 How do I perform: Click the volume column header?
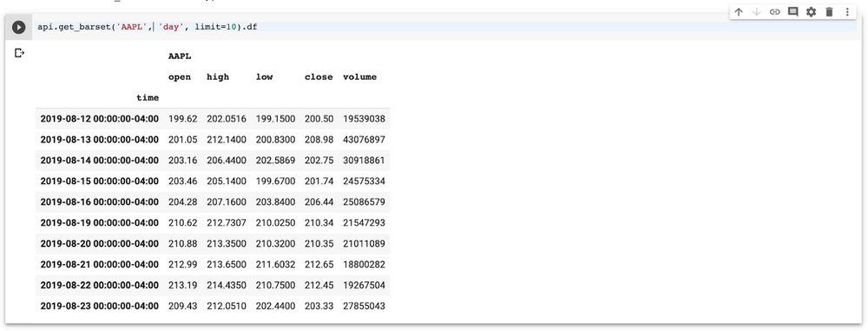[x=360, y=77]
